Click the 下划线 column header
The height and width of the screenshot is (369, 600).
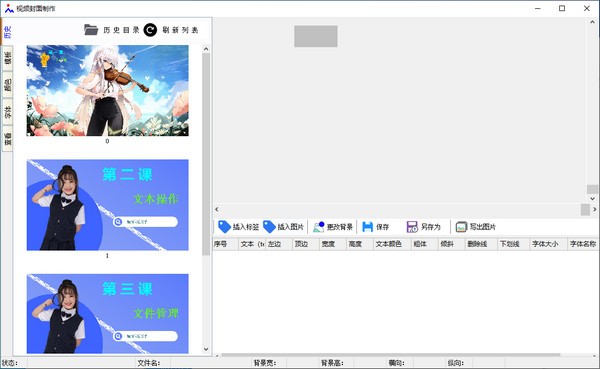click(x=513, y=244)
